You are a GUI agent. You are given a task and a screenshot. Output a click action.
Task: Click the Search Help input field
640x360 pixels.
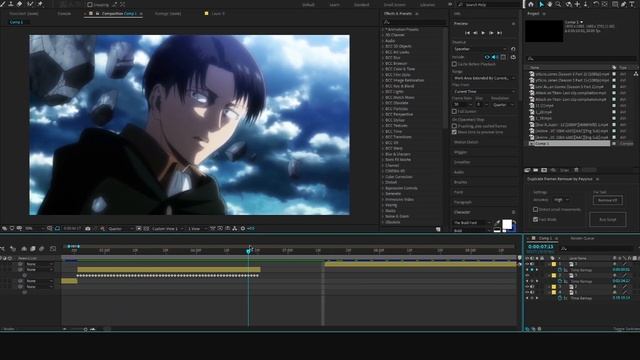click(x=490, y=4)
